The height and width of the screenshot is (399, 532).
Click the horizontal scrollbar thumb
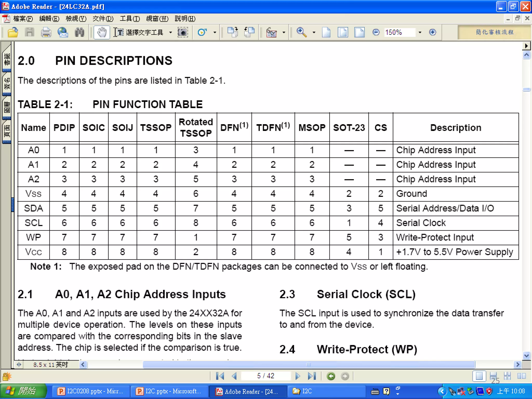[309, 364]
